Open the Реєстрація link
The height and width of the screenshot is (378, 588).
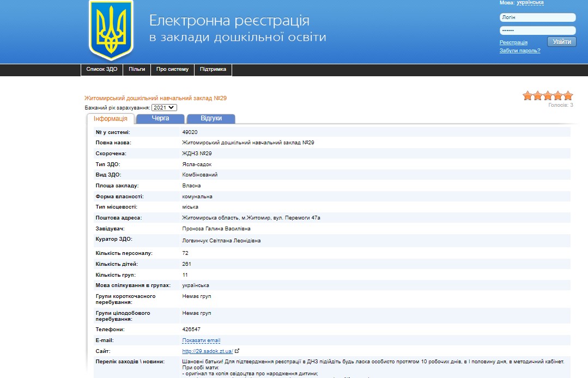(x=513, y=42)
